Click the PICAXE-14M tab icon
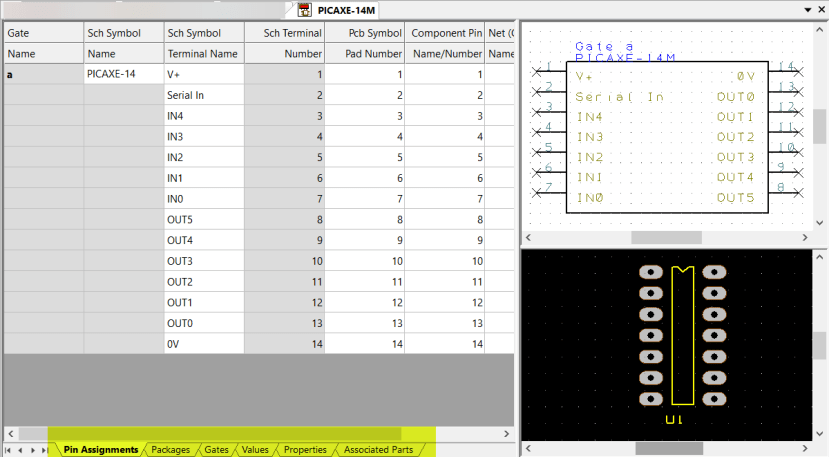Viewport: 829px width, 457px height. tap(304, 10)
